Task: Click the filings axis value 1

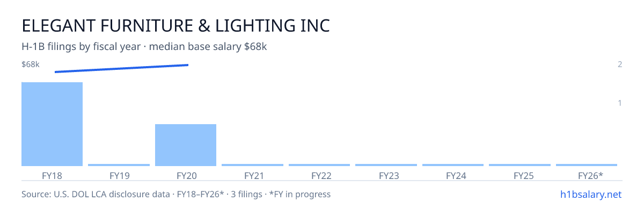Action: coord(620,103)
